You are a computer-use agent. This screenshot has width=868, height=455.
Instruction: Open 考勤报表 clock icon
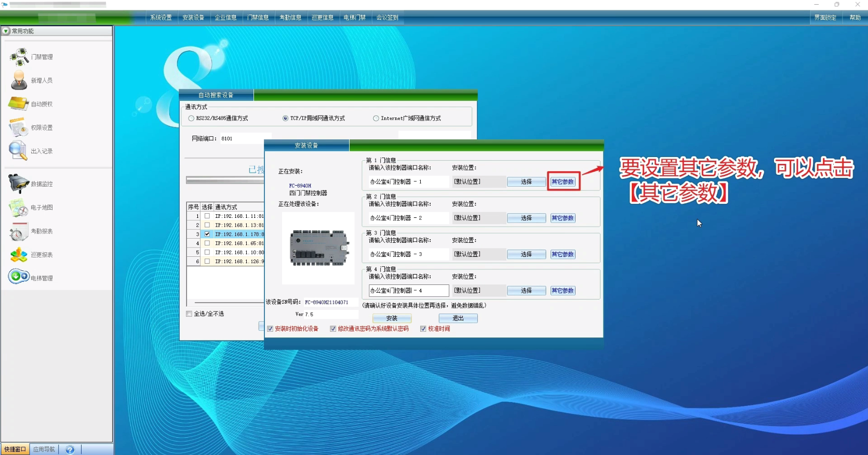[19, 231]
